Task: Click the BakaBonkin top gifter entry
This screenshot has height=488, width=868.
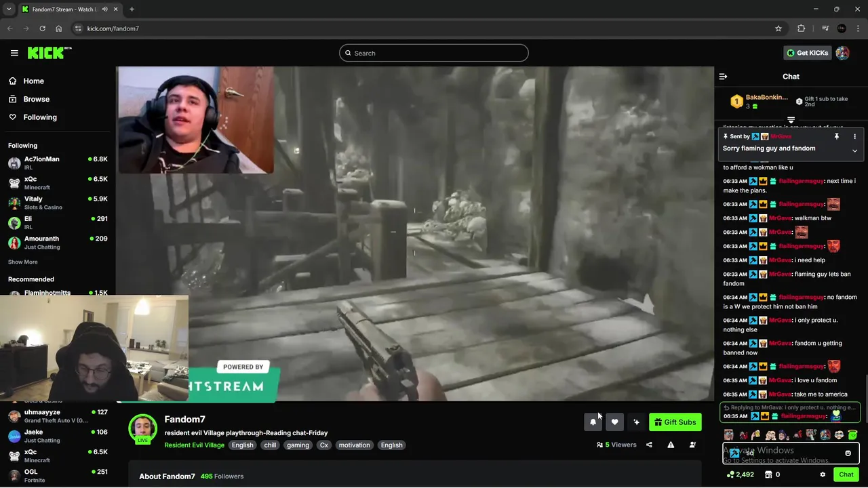Action: coord(759,102)
